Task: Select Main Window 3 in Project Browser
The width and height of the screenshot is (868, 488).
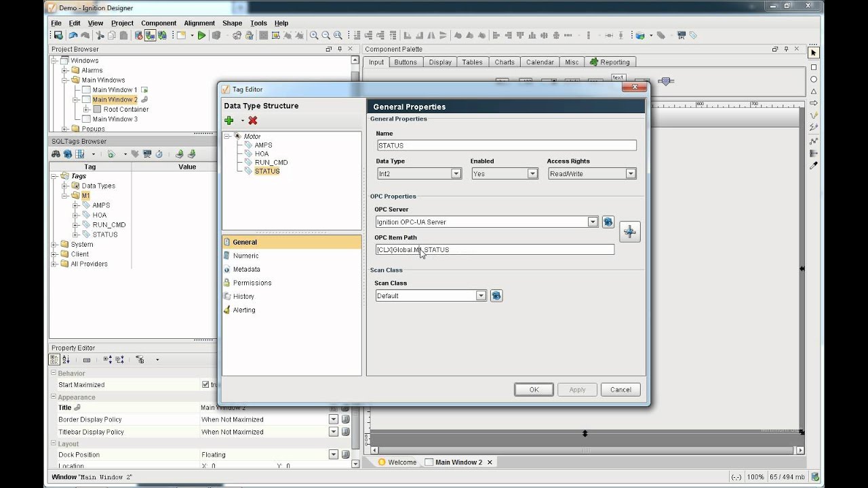Action: 115,119
